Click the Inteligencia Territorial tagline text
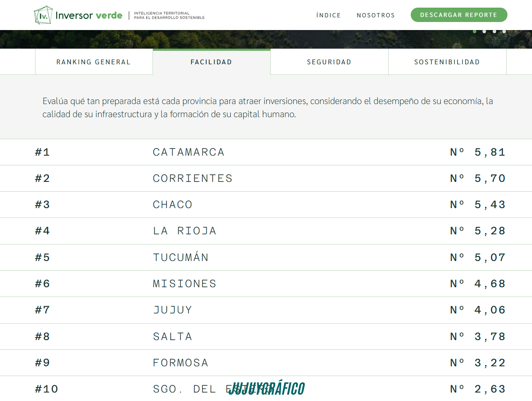 pyautogui.click(x=169, y=16)
